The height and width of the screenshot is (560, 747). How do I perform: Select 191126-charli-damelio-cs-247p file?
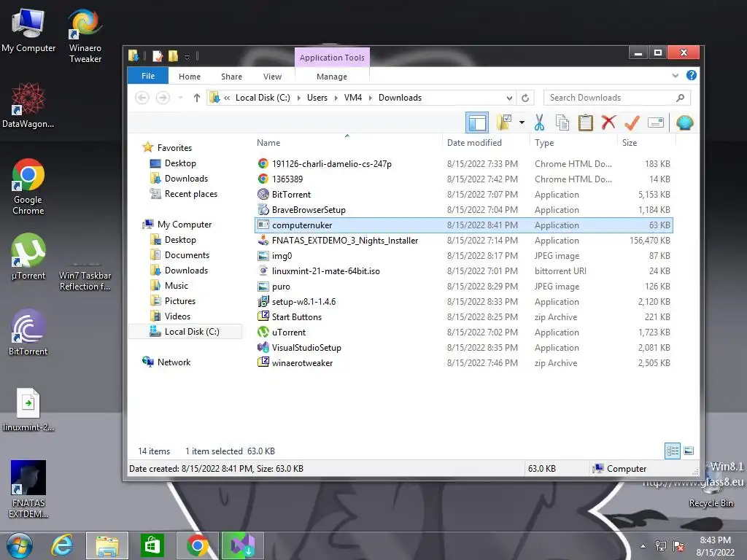(464, 164)
